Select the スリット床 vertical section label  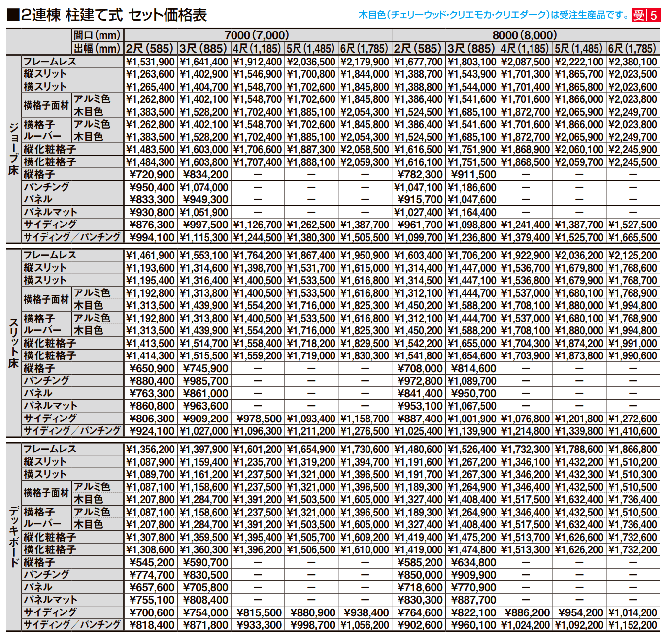(x=14, y=343)
